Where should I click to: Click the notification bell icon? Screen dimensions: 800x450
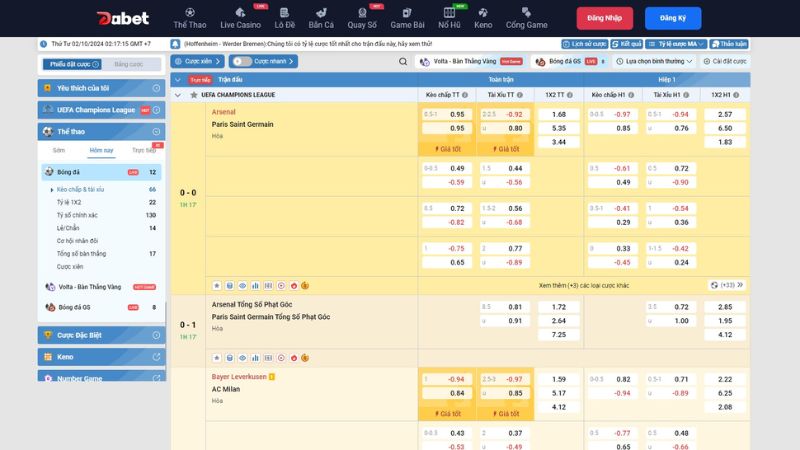click(x=176, y=45)
